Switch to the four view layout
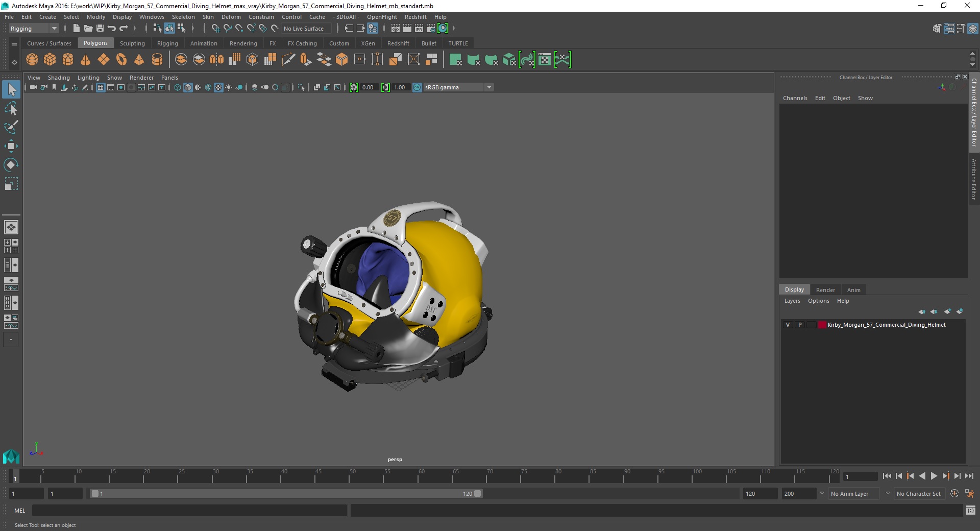980x531 pixels. [x=11, y=246]
